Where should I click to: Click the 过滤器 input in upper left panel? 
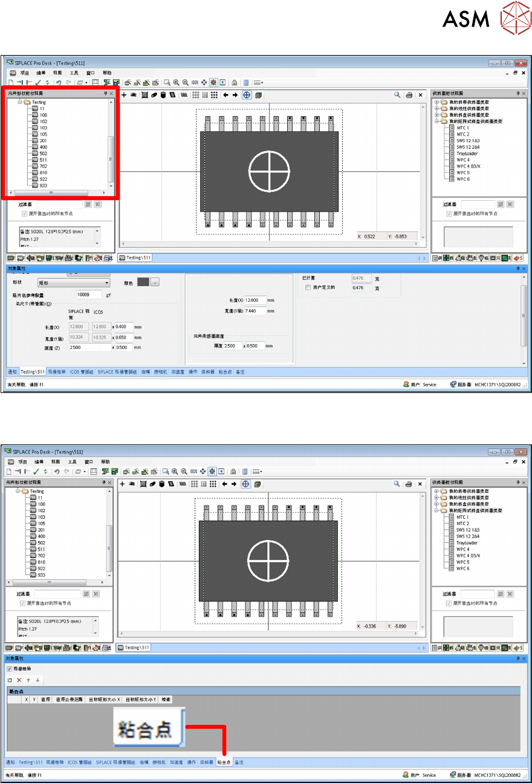(x=59, y=204)
